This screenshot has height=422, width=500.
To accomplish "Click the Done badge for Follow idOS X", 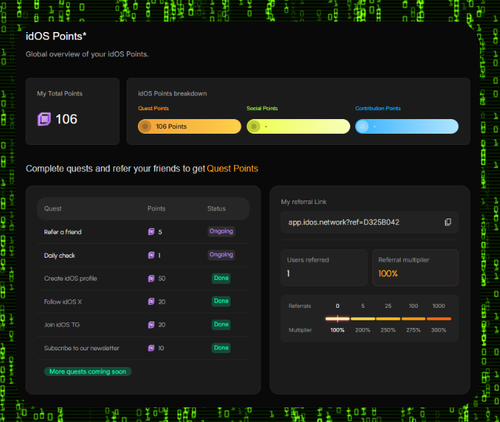I will coord(221,301).
